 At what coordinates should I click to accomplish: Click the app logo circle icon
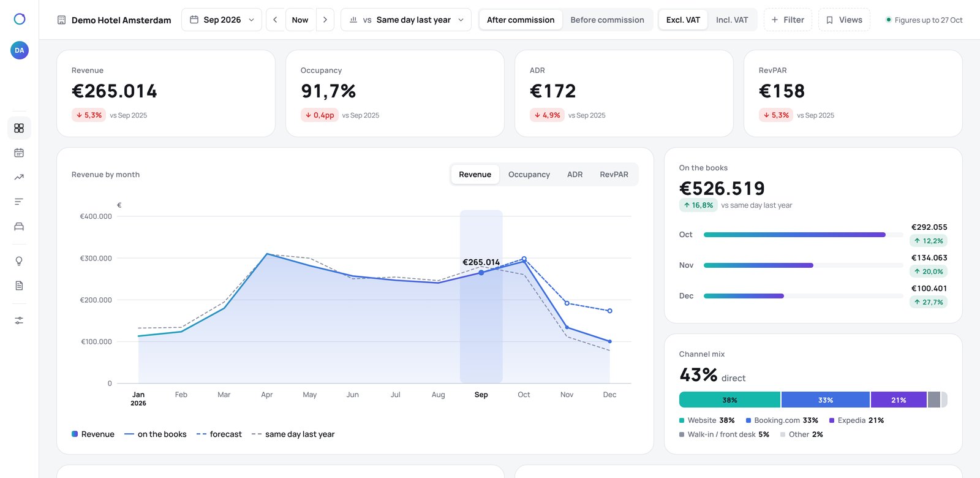(x=20, y=19)
